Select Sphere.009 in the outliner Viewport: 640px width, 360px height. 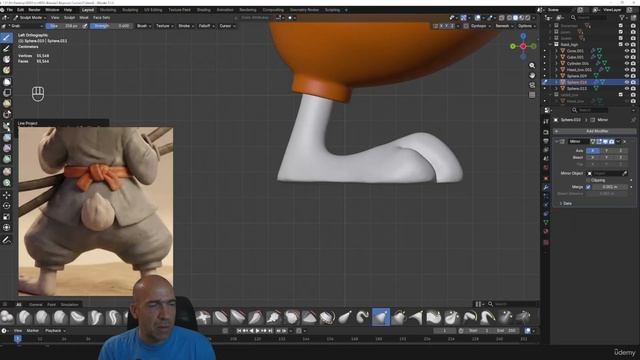tap(576, 76)
